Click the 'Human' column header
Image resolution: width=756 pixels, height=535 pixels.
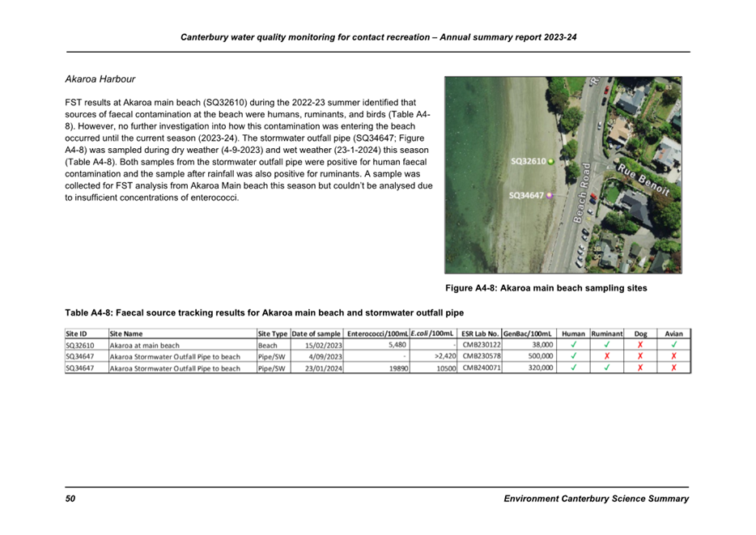pos(573,333)
